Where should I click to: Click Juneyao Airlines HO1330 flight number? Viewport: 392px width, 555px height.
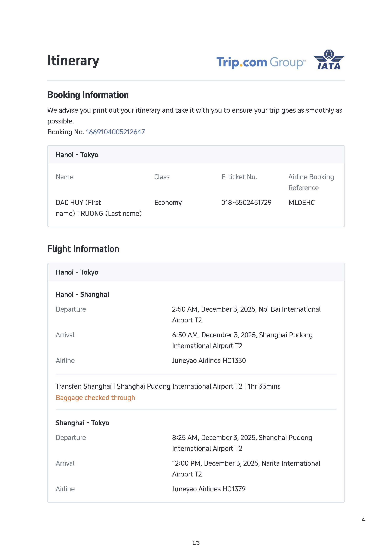(209, 361)
